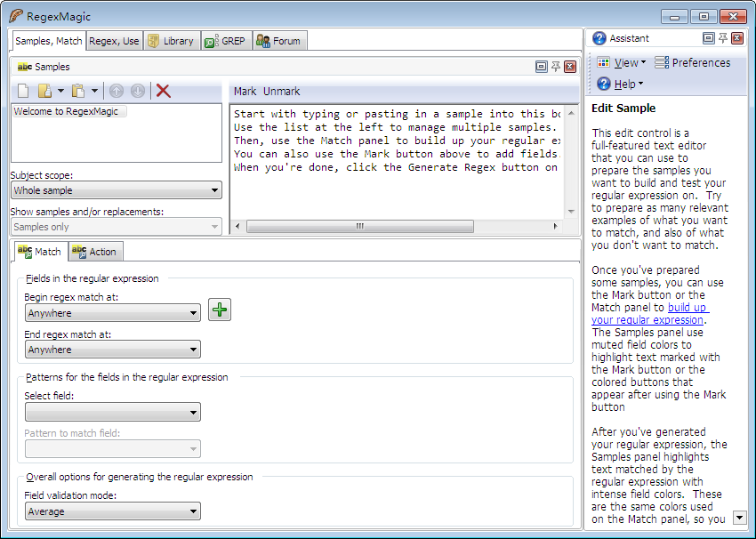
Task: Open the Select field dropdown
Action: pos(113,412)
